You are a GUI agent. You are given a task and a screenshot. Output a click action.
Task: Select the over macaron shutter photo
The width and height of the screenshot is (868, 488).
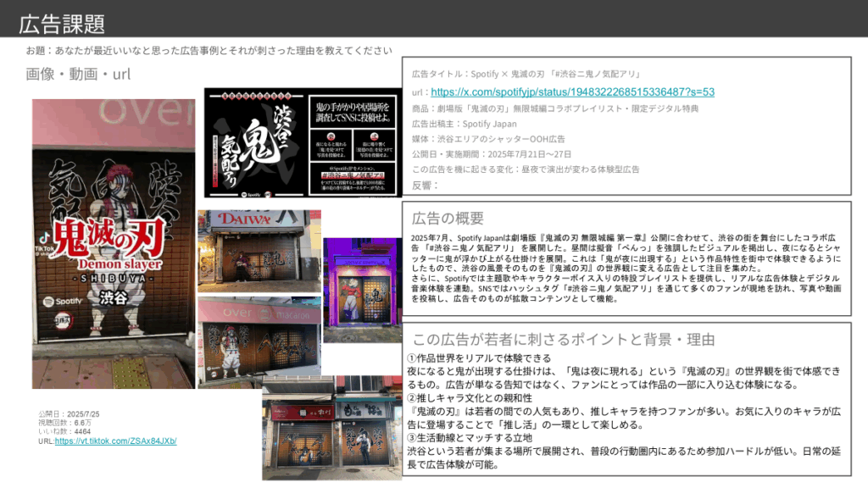[x=259, y=341]
